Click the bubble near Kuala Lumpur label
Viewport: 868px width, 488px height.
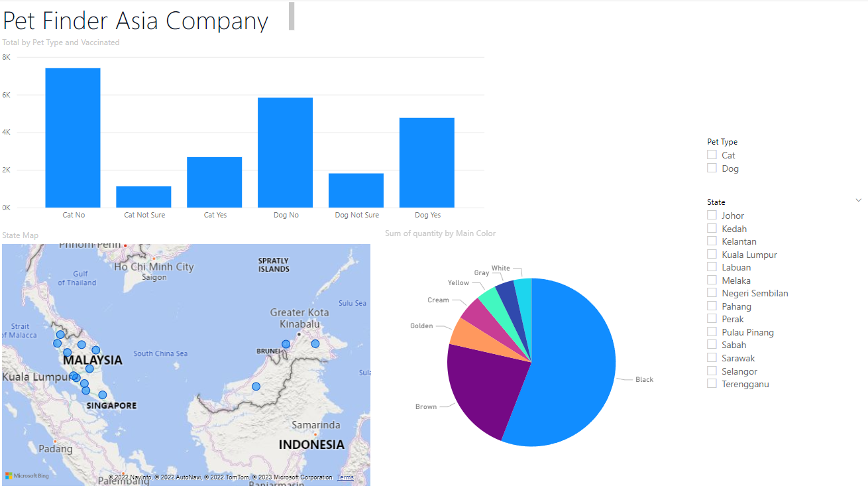(x=75, y=376)
